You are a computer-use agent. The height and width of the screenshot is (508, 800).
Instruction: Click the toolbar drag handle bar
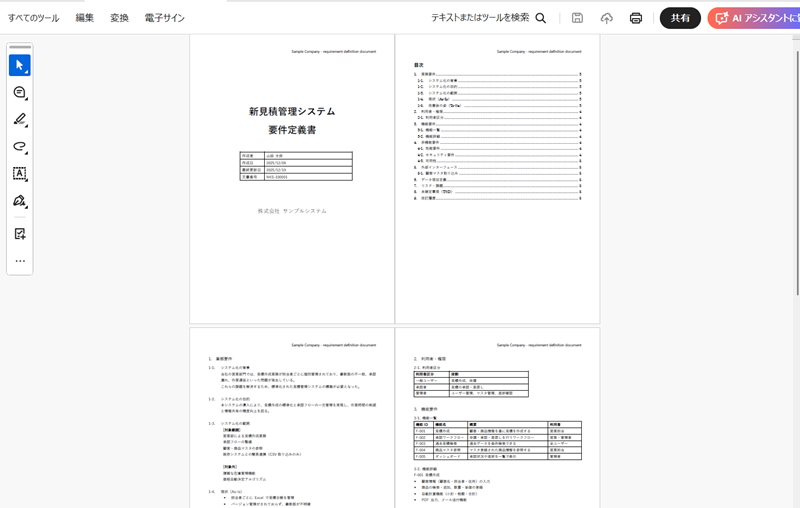(x=20, y=47)
